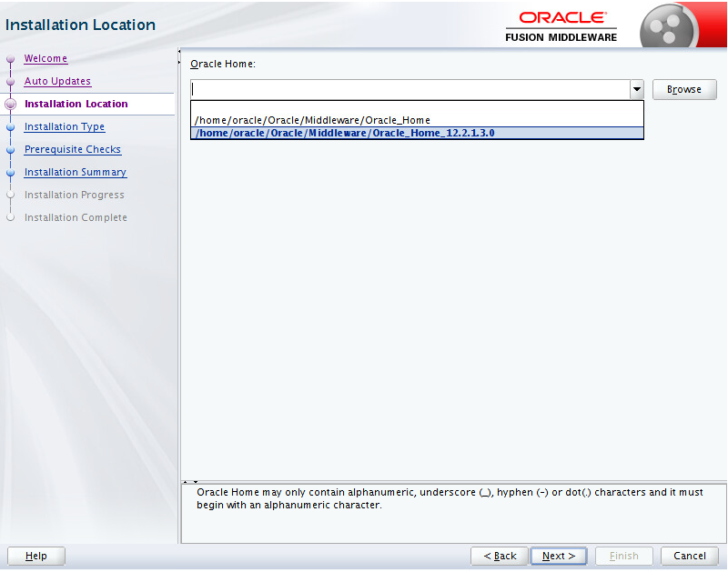This screenshot has height=572, width=728.
Task: Pick the Oracle_Home_12.2.1.3.0 path option
Action: pos(417,133)
